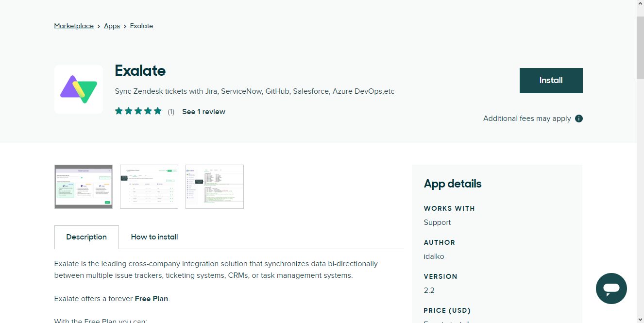Image resolution: width=644 pixels, height=323 pixels.
Task: Open third screenshot thumbnail with code
Action: coord(215,187)
